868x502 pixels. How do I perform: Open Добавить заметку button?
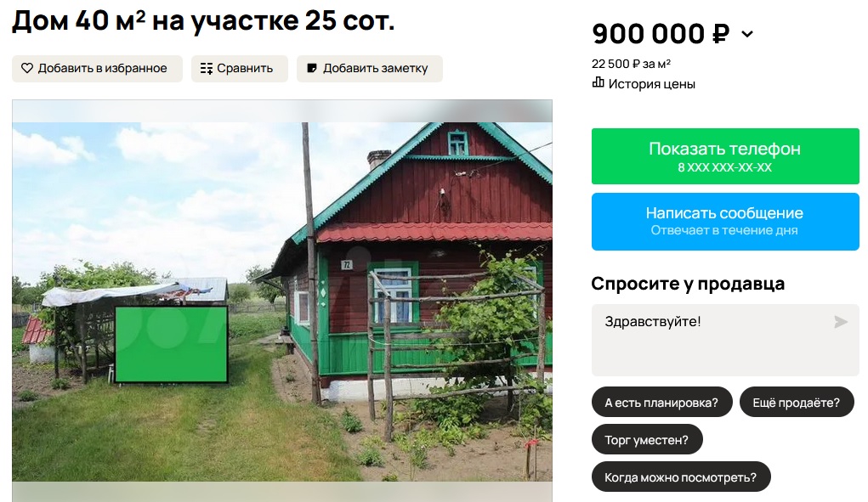[x=370, y=69]
